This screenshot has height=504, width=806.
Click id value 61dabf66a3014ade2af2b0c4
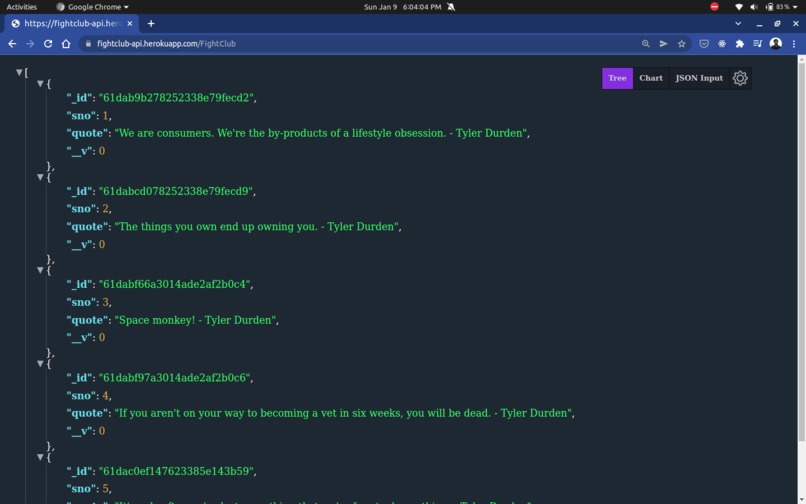pos(176,284)
